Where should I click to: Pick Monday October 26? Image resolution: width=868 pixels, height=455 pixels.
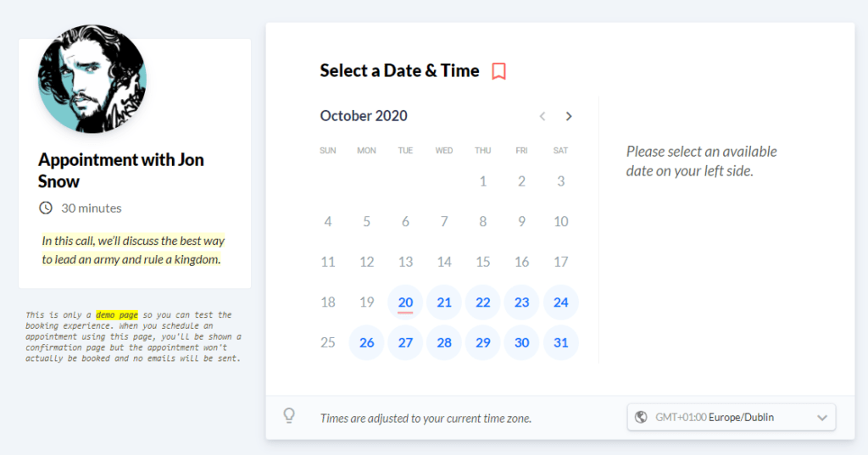click(366, 342)
